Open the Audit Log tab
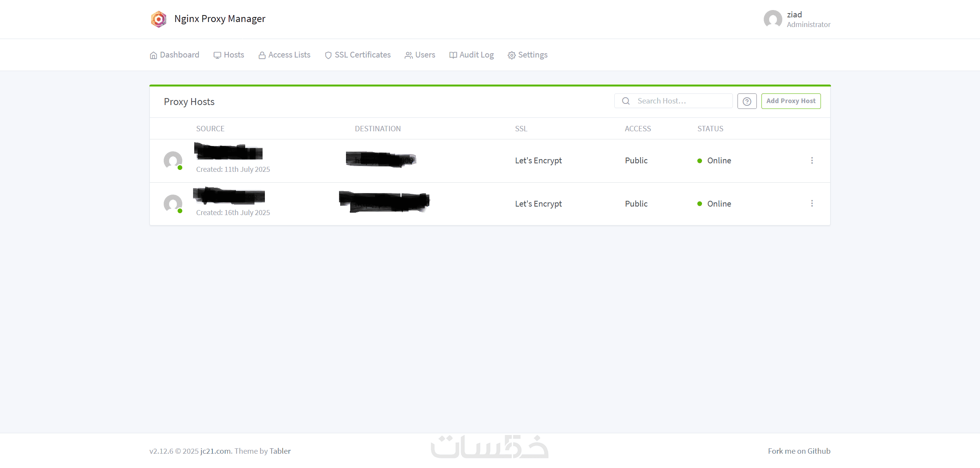 coord(471,55)
